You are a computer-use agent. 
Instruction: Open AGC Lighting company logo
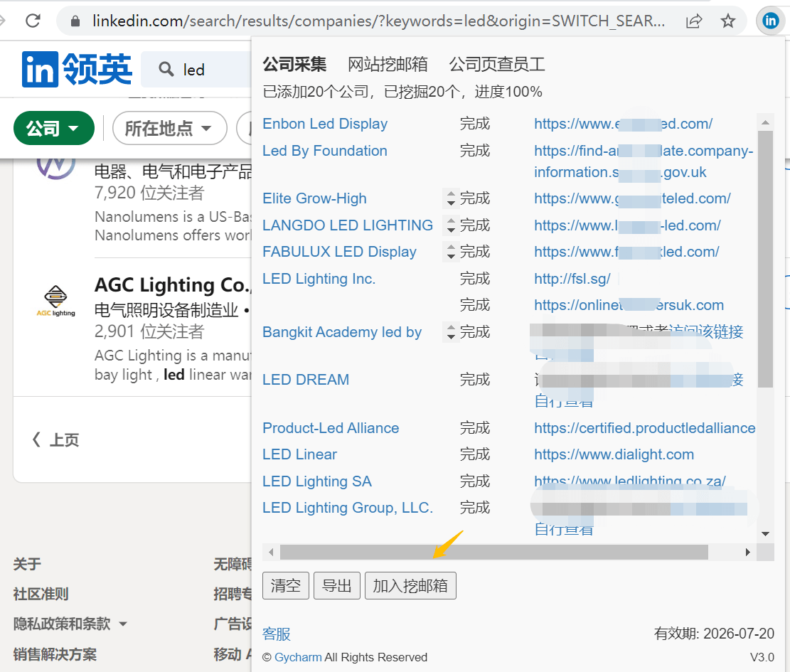pyautogui.click(x=56, y=301)
